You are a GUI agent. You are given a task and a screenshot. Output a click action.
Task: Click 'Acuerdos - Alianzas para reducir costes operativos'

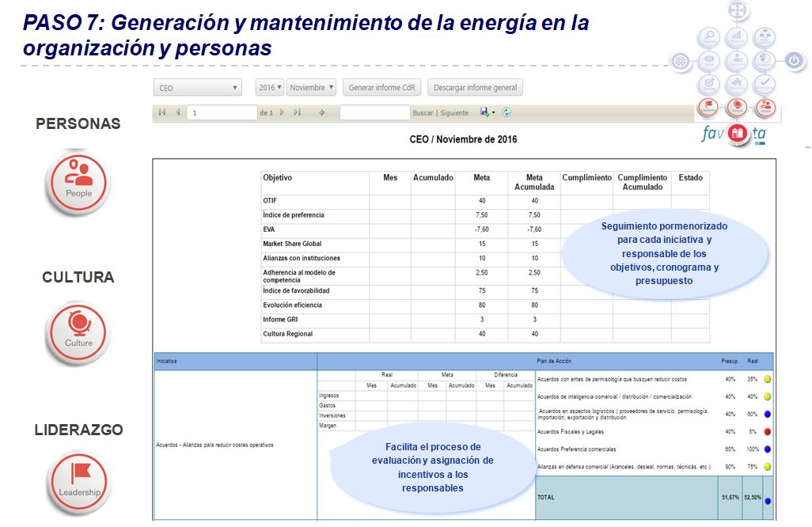click(x=215, y=445)
